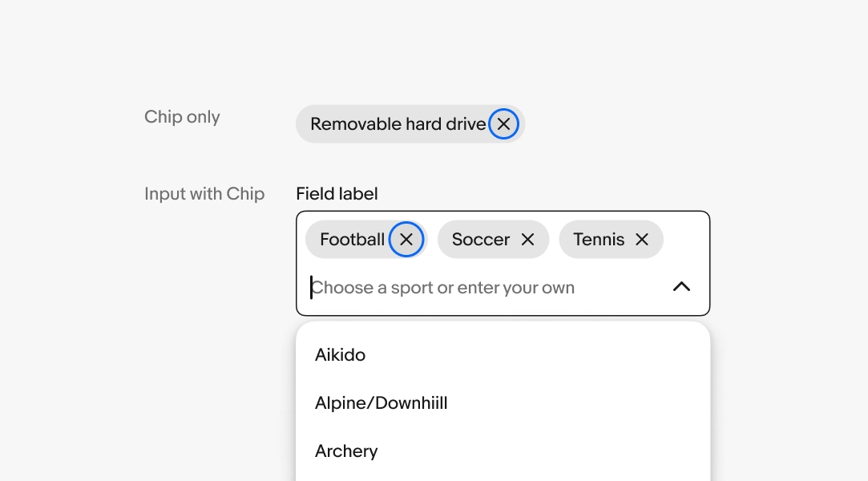Click blank area right of Aikido option
The image size is (868, 481).
coord(561,355)
